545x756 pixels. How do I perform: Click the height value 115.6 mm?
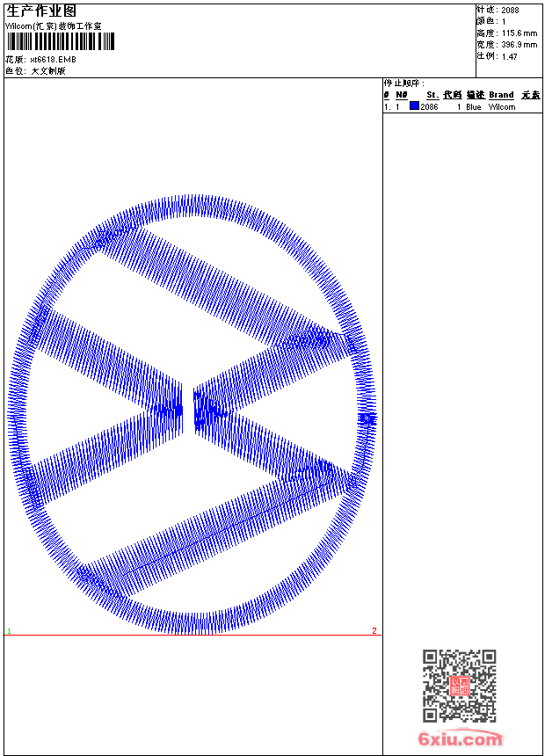(x=519, y=33)
